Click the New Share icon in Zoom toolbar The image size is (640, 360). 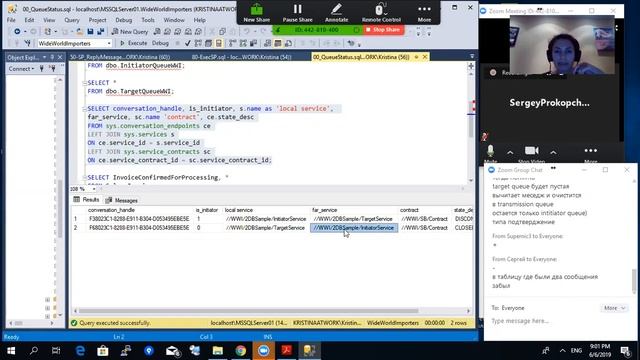tap(257, 13)
